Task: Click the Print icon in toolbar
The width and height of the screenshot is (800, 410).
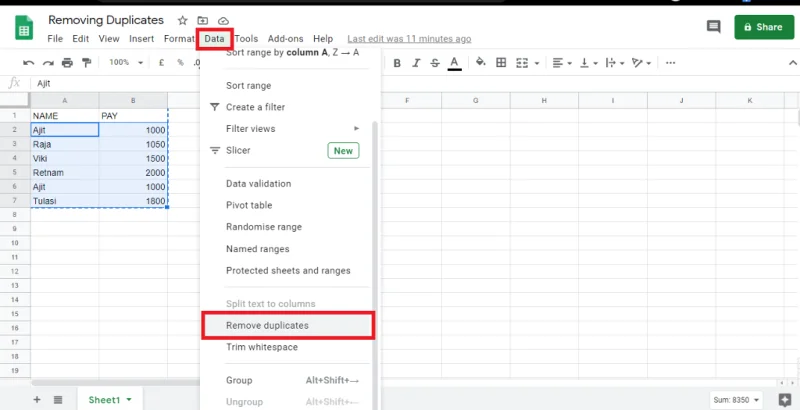Action: (67, 63)
